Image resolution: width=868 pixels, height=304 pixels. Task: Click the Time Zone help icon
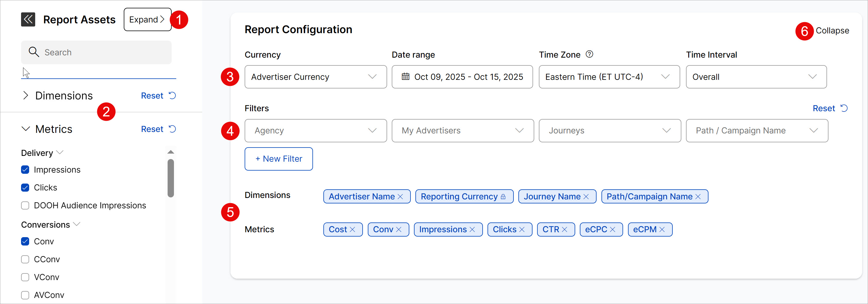click(589, 54)
